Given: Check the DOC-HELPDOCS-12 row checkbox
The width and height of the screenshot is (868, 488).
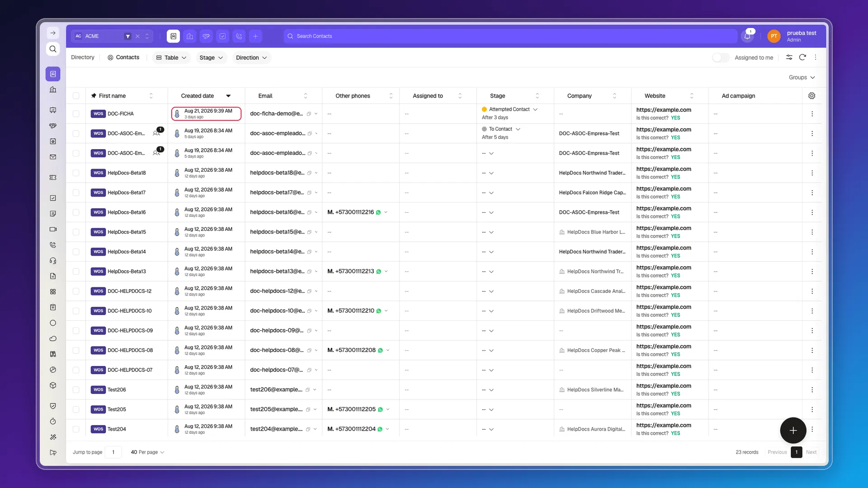Looking at the screenshot, I should pyautogui.click(x=76, y=291).
